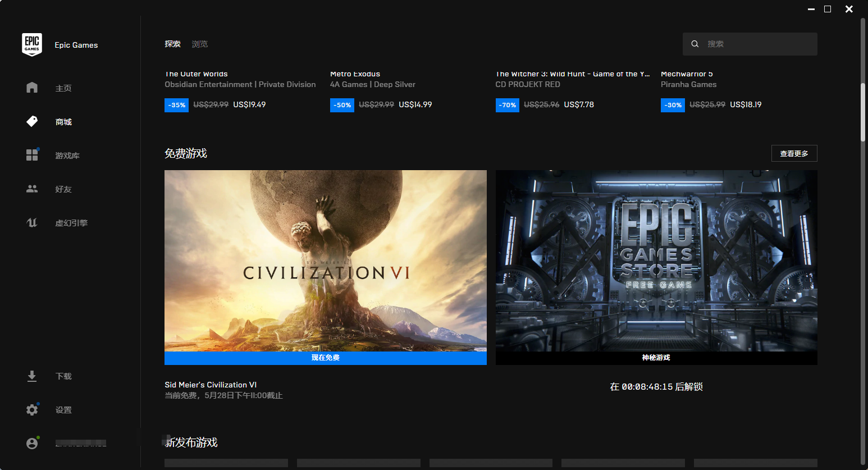Click the -70% discount badge
This screenshot has height=470, width=868.
click(508, 105)
